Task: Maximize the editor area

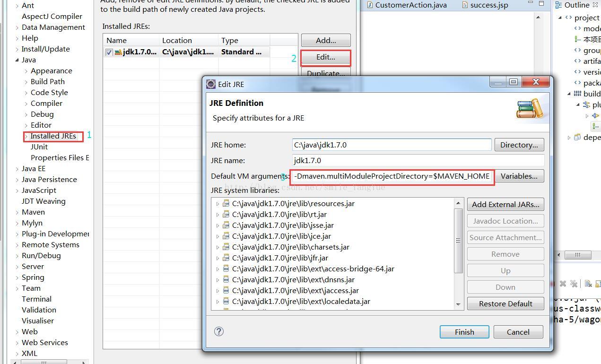Action: pyautogui.click(x=541, y=4)
